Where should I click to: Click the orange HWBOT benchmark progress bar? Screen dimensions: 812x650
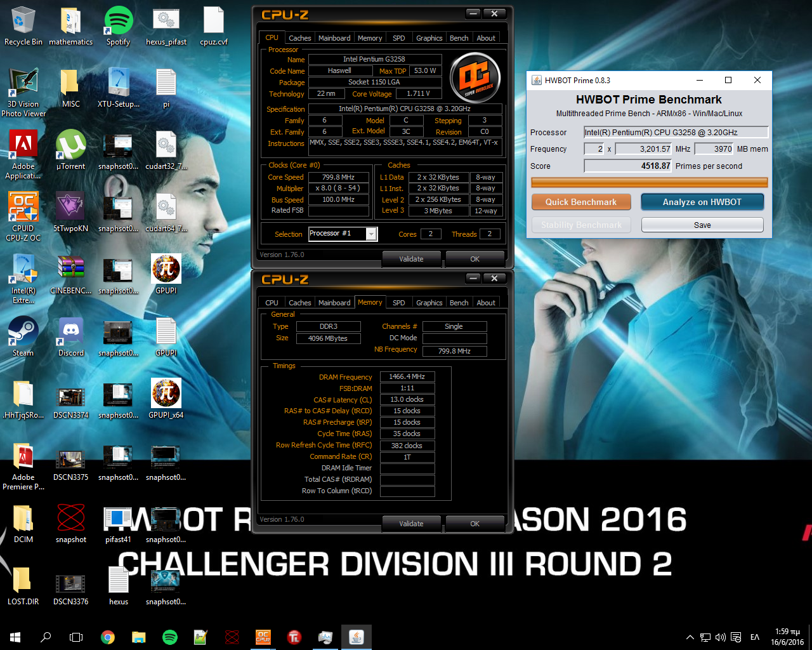[x=650, y=182]
